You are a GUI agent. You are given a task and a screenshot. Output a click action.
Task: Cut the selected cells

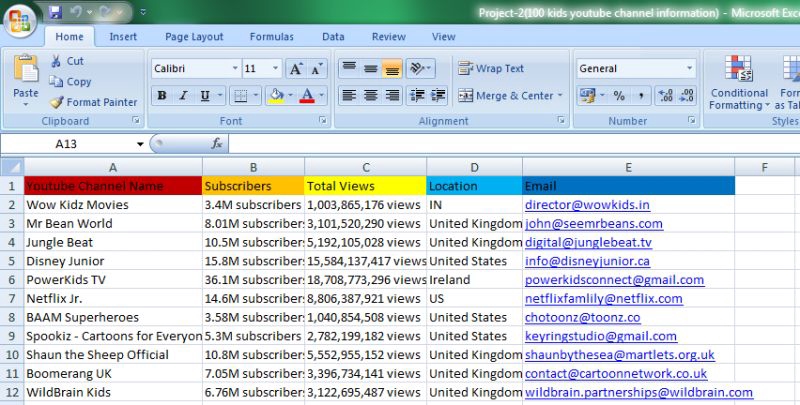(x=68, y=61)
